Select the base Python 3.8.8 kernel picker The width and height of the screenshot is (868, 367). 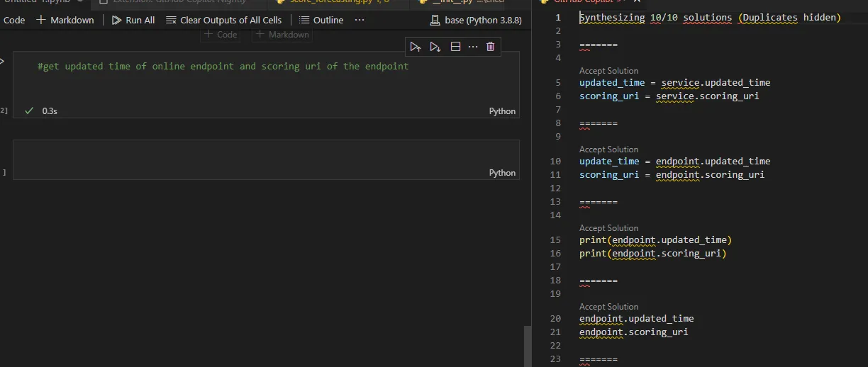[476, 20]
